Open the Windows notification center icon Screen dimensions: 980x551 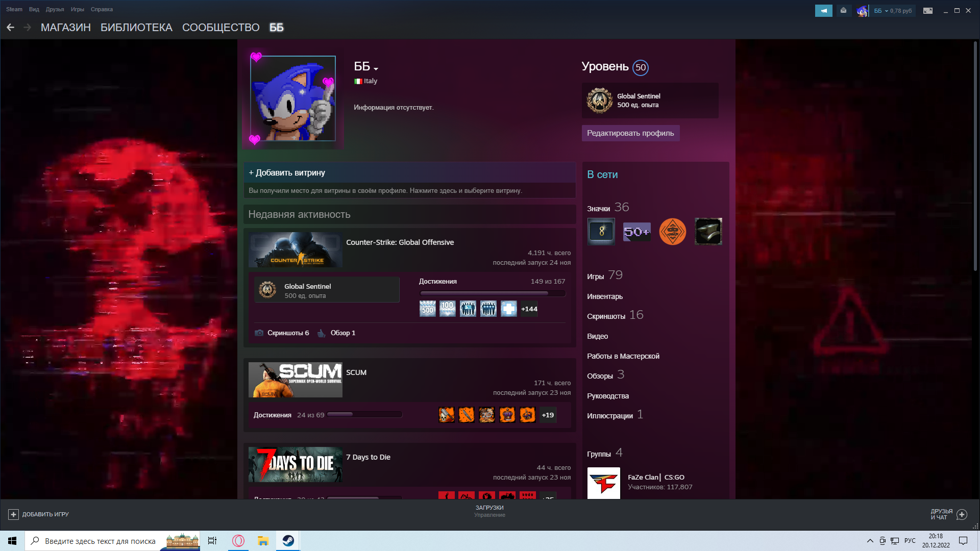[x=963, y=541]
